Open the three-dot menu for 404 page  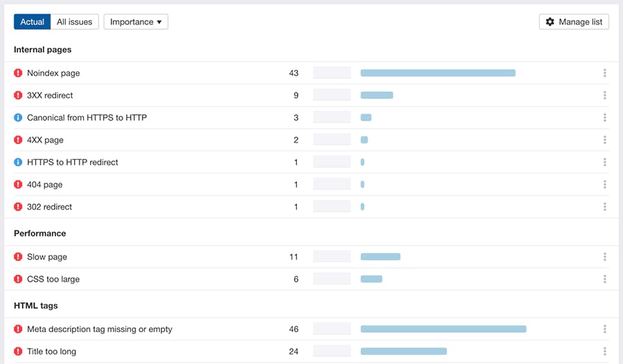coord(604,185)
